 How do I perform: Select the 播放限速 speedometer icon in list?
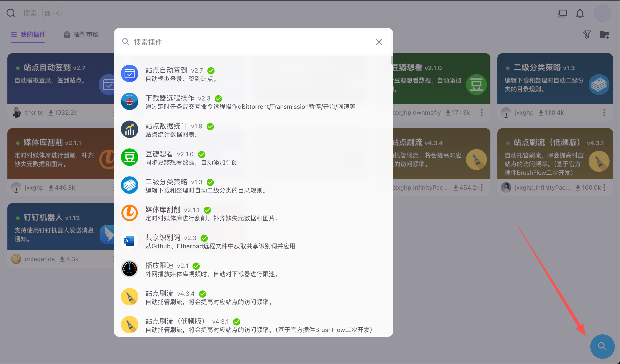[129, 269]
